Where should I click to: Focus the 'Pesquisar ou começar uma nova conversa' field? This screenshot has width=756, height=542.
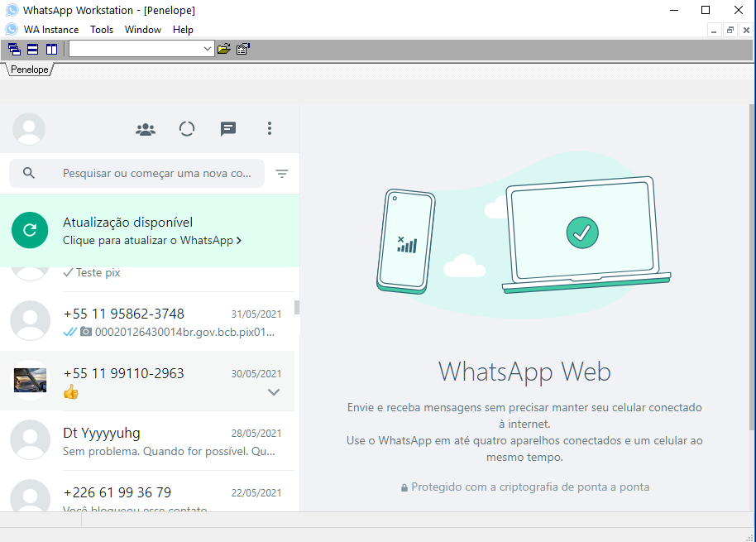[137, 173]
